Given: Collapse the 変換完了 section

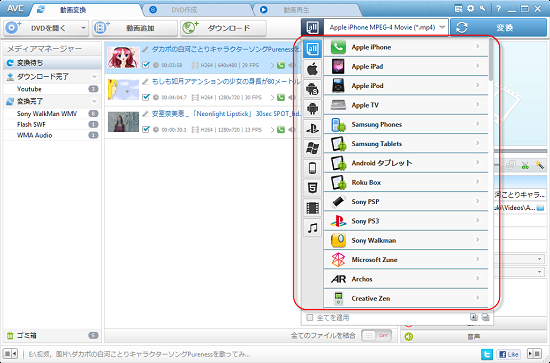Looking at the screenshot, I should click(x=94, y=101).
